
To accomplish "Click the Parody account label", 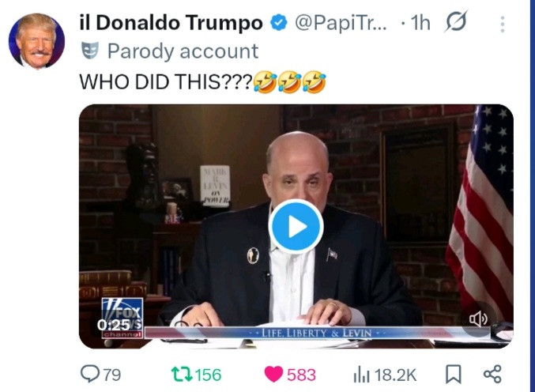I will (183, 51).
